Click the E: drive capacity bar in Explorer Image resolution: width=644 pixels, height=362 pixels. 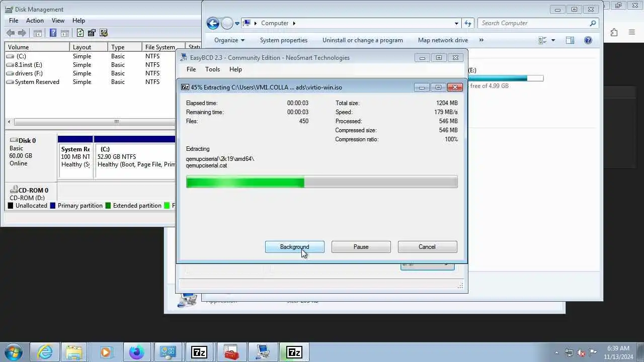(x=506, y=78)
